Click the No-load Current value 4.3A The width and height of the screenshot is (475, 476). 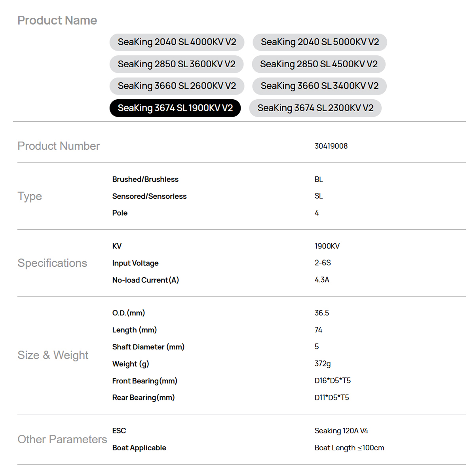(x=322, y=280)
